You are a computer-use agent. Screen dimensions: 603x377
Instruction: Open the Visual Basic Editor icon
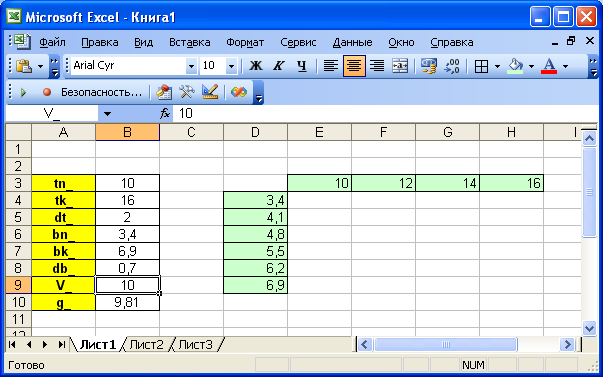coord(164,92)
